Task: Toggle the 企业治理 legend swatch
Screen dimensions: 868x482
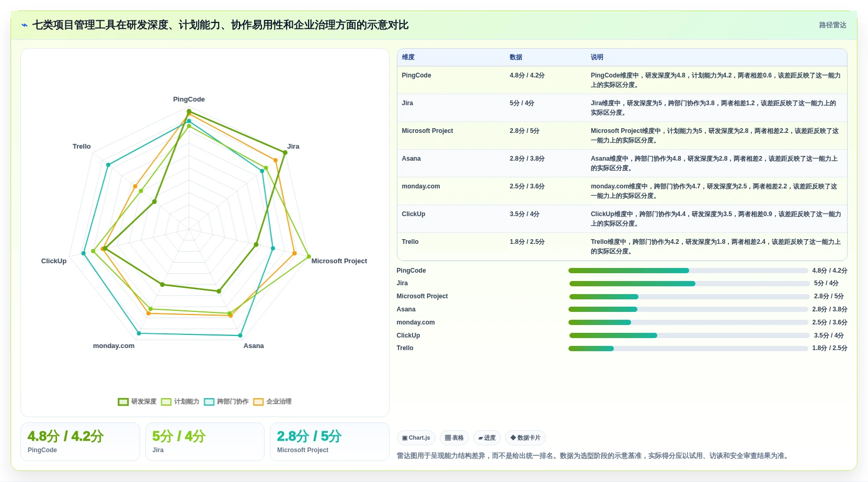Action: (258, 402)
